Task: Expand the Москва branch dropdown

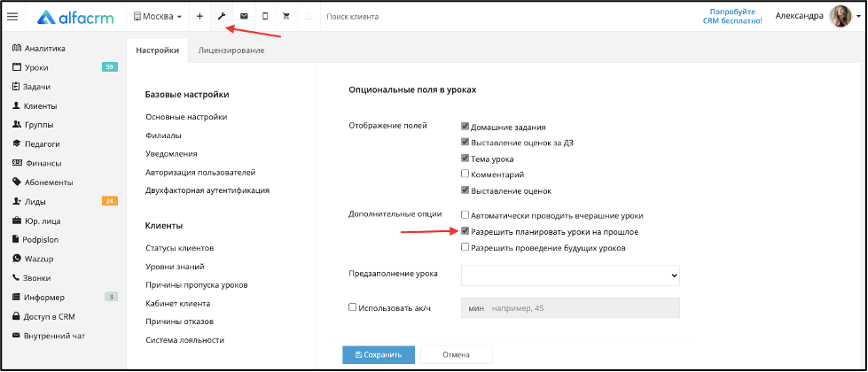Action: coord(158,17)
